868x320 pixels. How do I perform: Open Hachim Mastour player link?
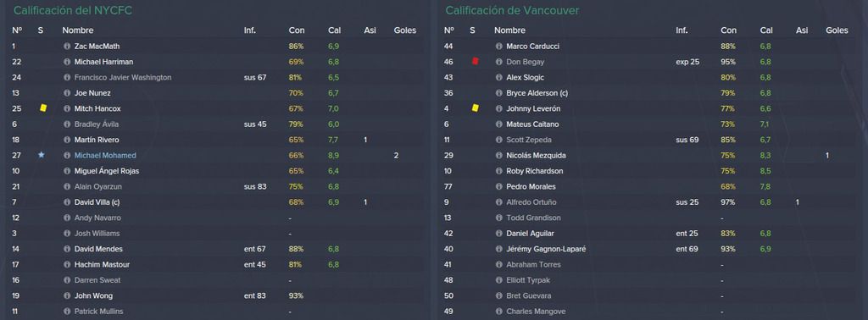tap(102, 265)
